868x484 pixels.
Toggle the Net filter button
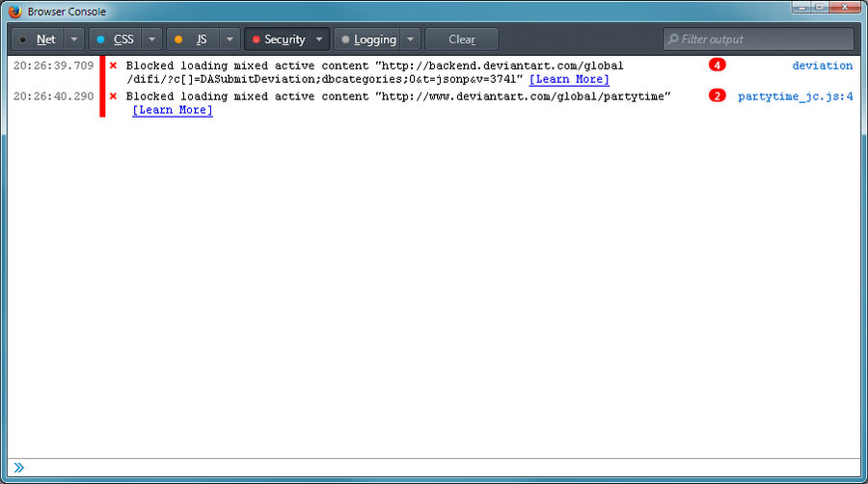tap(37, 40)
